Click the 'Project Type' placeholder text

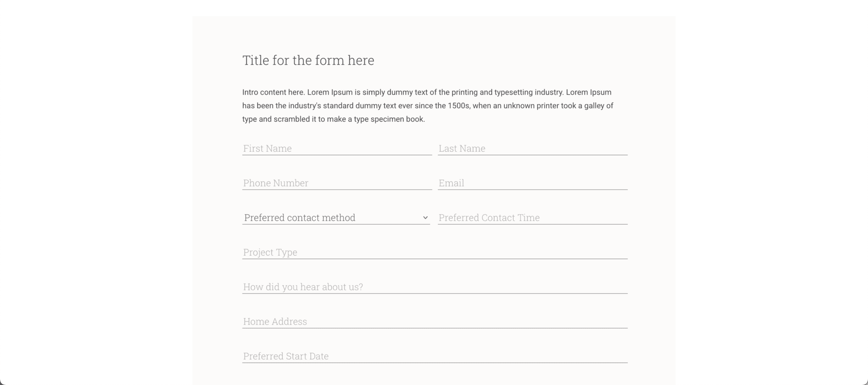click(x=270, y=252)
